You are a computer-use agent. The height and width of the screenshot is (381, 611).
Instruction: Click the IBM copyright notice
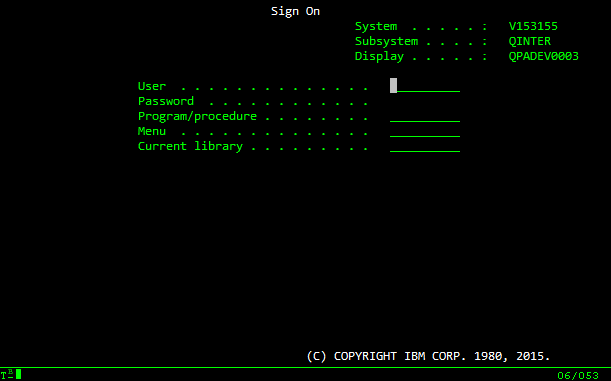tap(428, 356)
